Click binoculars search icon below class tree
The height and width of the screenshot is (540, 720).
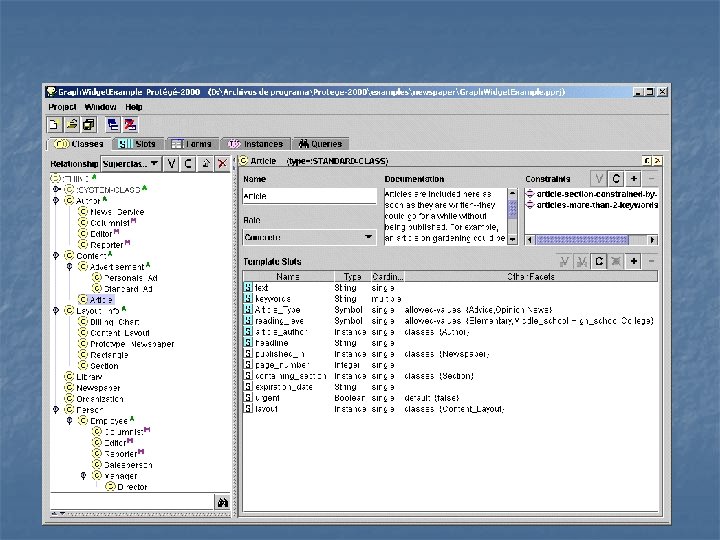click(223, 501)
